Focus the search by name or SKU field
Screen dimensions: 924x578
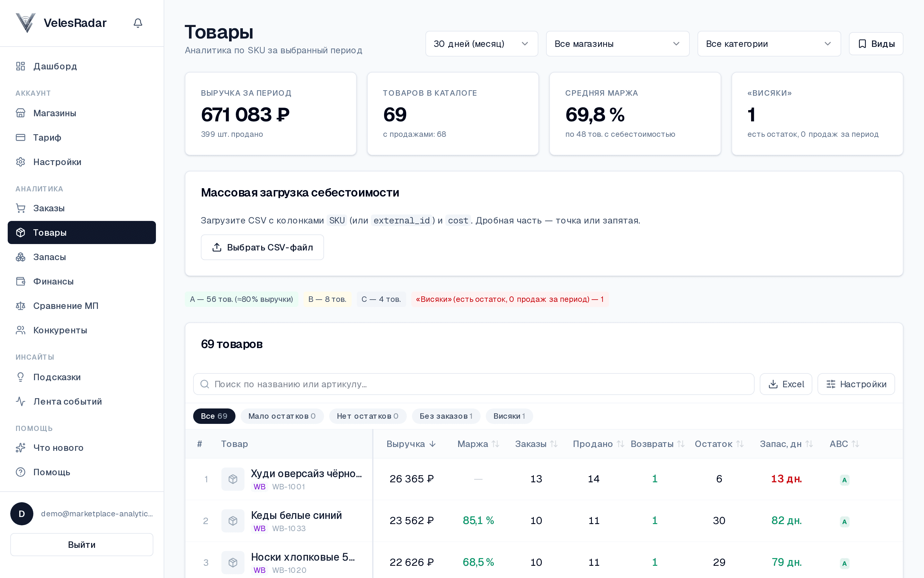(x=474, y=384)
